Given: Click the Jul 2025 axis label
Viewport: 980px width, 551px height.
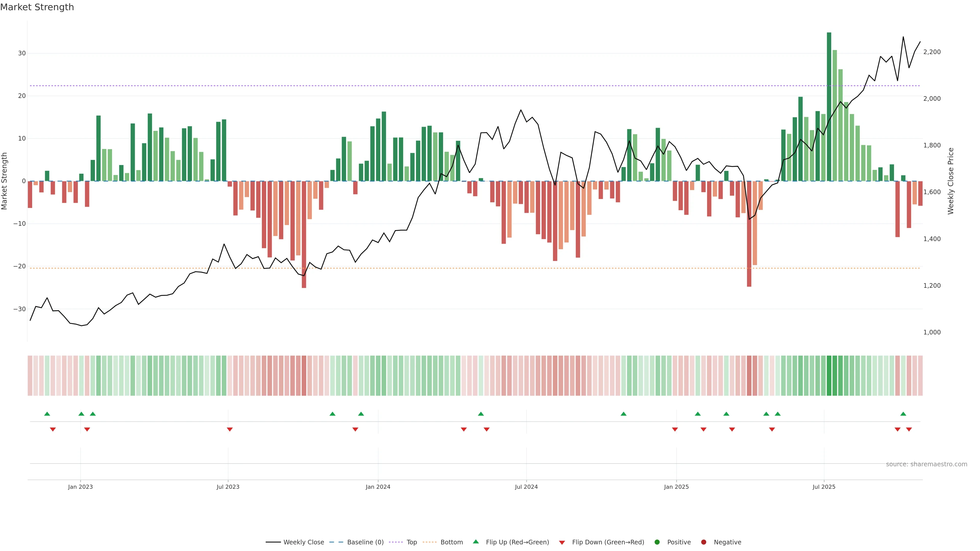Looking at the screenshot, I should (824, 487).
